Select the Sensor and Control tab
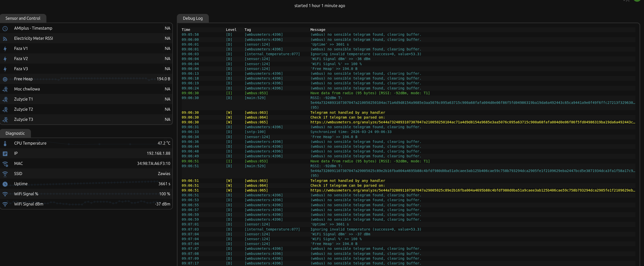Image resolution: width=644 pixels, height=266 pixels. (23, 18)
